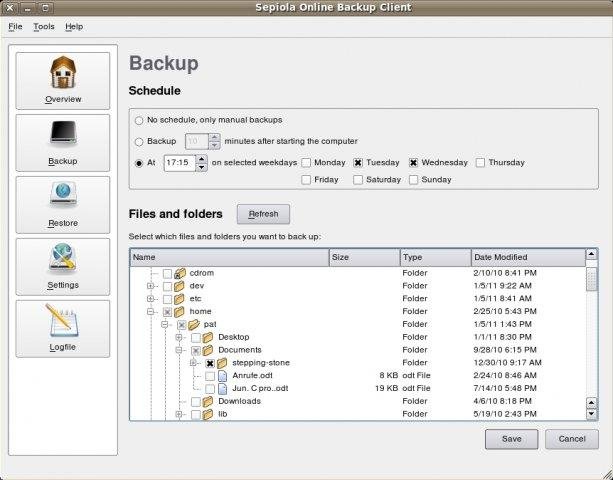Screen dimensions: 613x480
Task: Expand the Desktop folder tree node
Action: 179,337
